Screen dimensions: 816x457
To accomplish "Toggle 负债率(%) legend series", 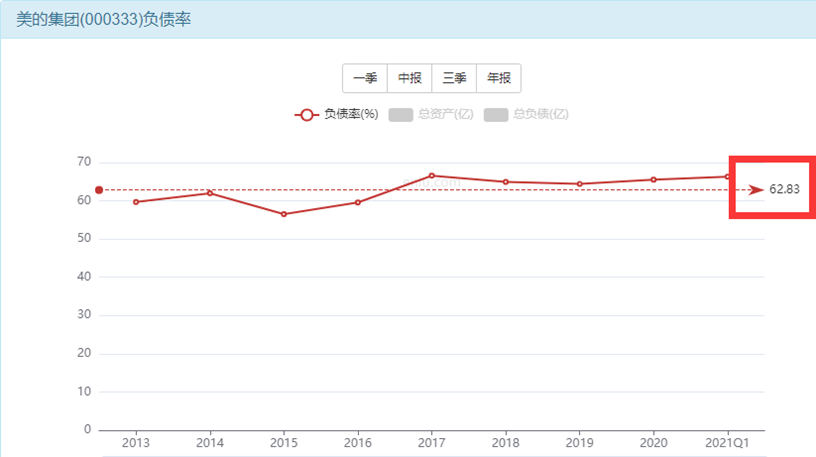I will [337, 115].
